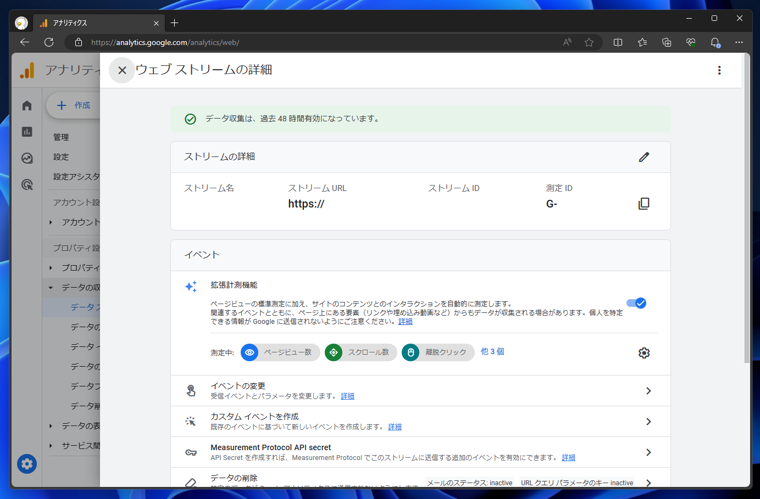The image size is (760, 499).
Task: Open the three-dot more options menu
Action: click(719, 70)
